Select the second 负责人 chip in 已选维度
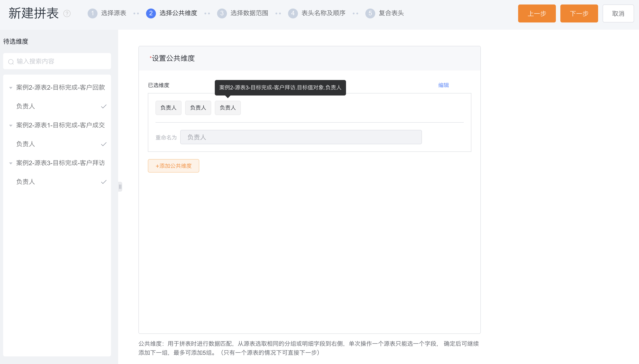The width and height of the screenshot is (639, 364). coord(198,108)
